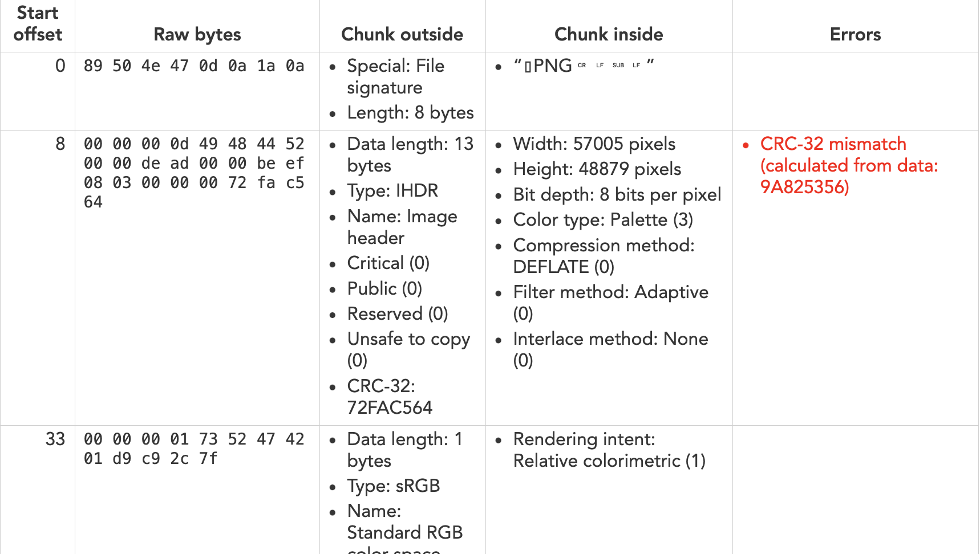The height and width of the screenshot is (554, 980).
Task: Click the Chunk inside column header
Action: click(609, 34)
